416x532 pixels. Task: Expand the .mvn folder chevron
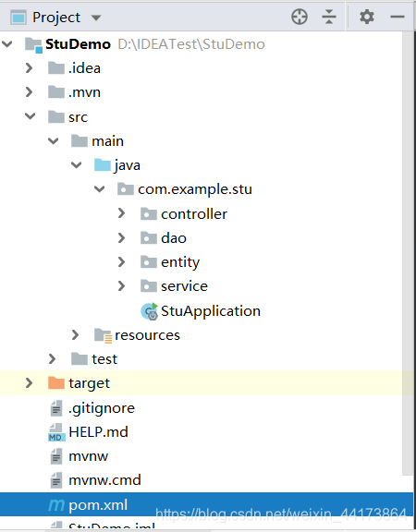[30, 92]
